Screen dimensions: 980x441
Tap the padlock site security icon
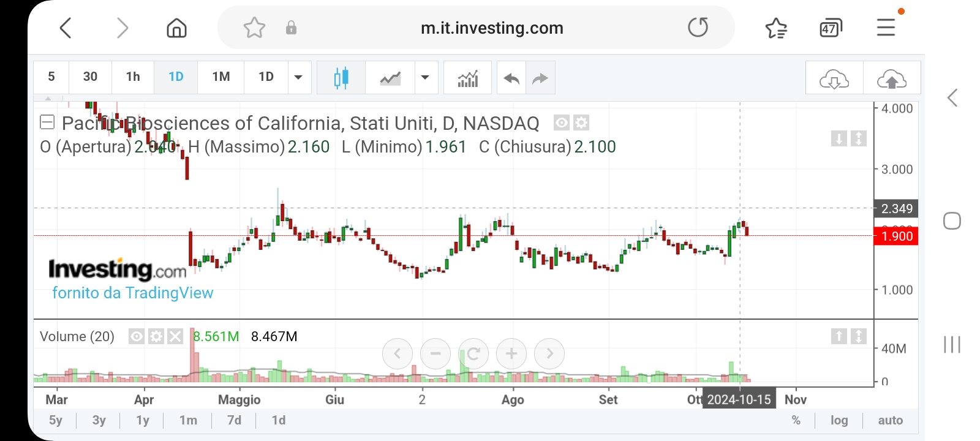[x=291, y=28]
